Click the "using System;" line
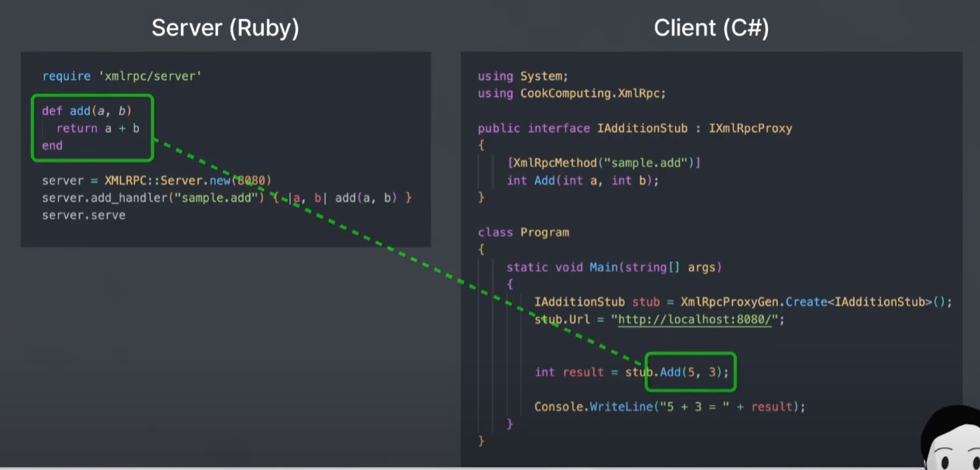This screenshot has width=980, height=470. pos(523,76)
